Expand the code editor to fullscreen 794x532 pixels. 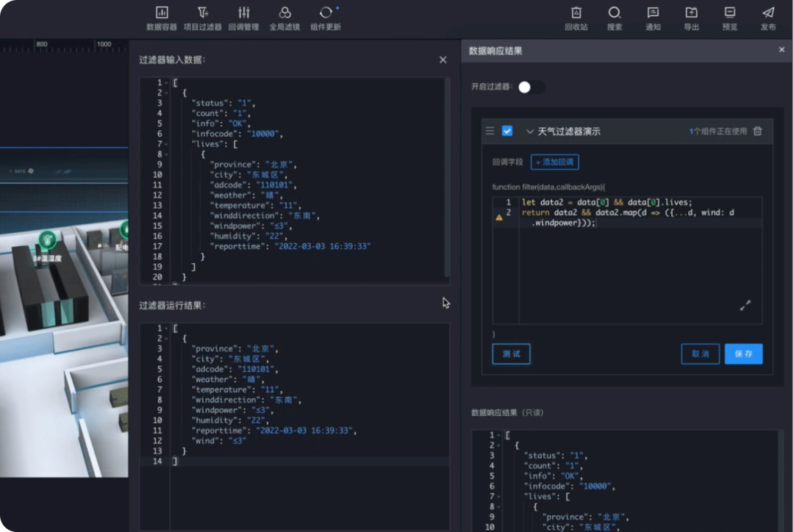tap(745, 305)
